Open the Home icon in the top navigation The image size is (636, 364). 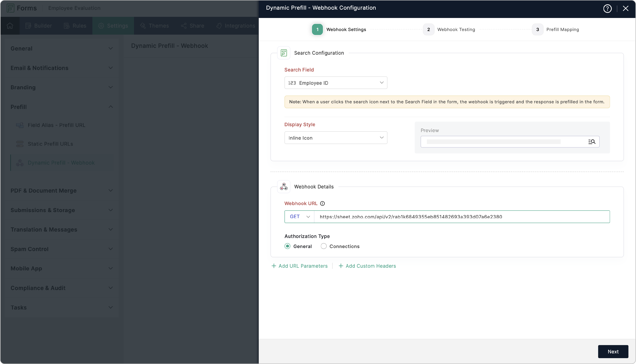tap(10, 26)
